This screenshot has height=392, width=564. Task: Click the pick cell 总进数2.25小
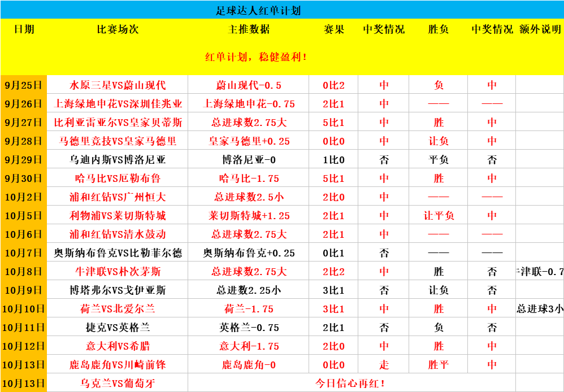pos(249,290)
